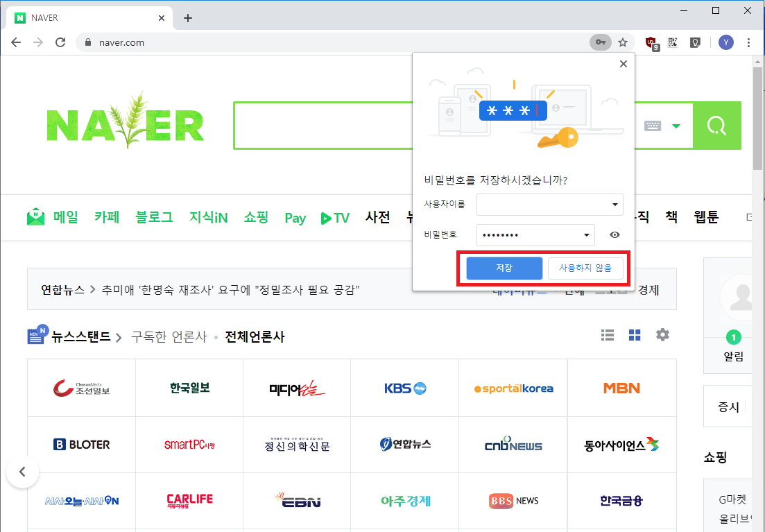Viewport: 765px width, 532px height.
Task: Open the 미디어오늘 publisher tile
Action: pos(297,388)
